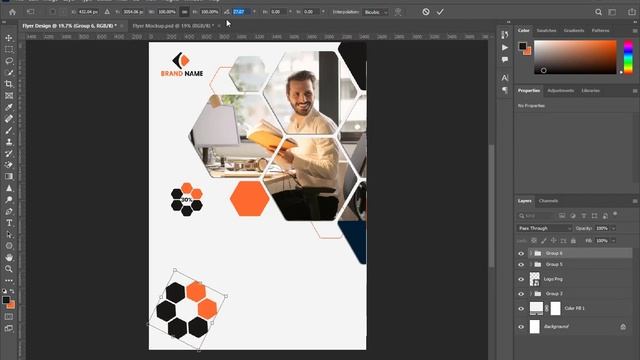Select the Crop tool

9,84
